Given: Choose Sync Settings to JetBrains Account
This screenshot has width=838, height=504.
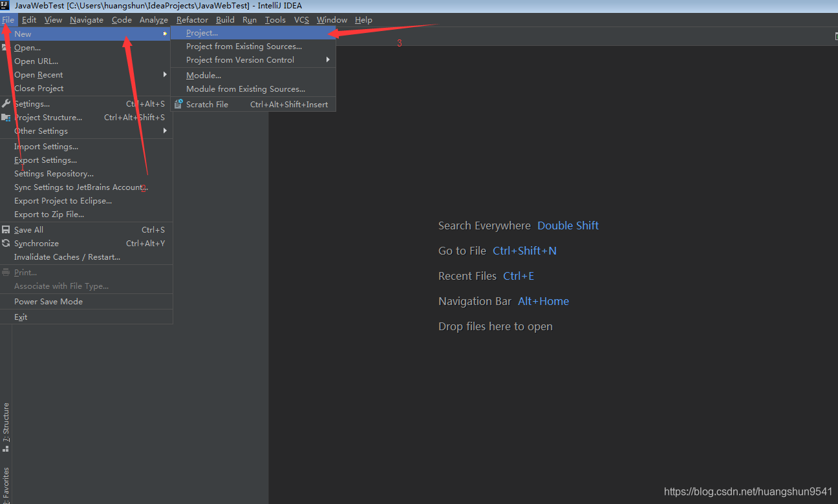Looking at the screenshot, I should coord(87,187).
